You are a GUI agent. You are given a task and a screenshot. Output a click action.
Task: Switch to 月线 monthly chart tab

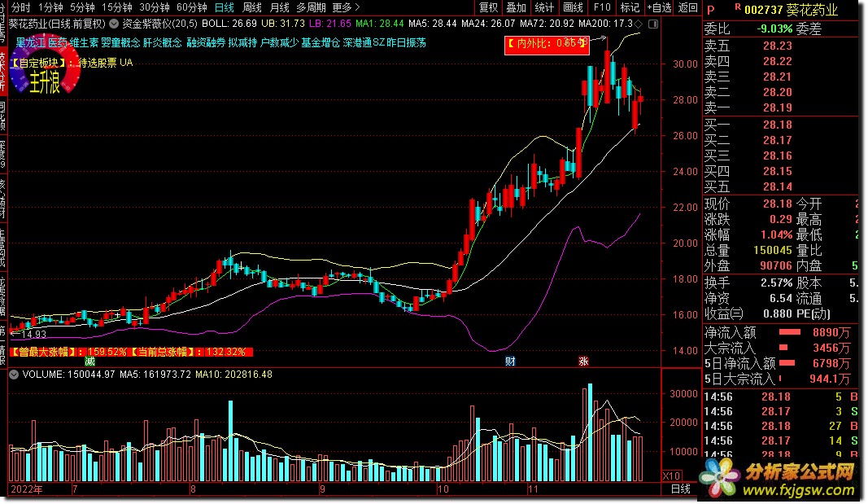click(279, 7)
